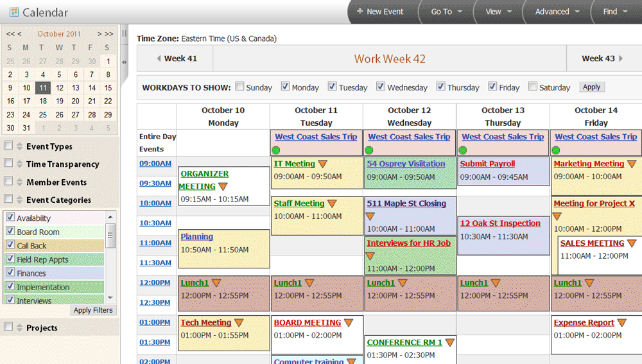Click orange triangle icon on Marketing Meeting
Image resolution: width=642 pixels, height=364 pixels.
(x=632, y=164)
